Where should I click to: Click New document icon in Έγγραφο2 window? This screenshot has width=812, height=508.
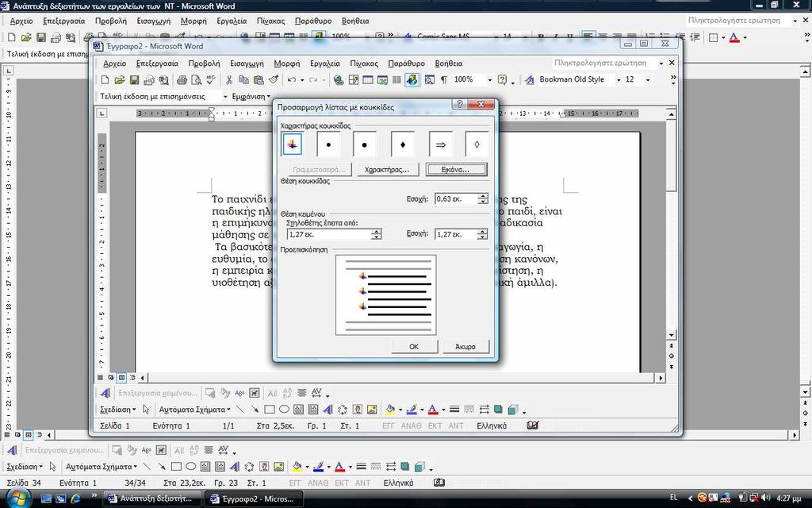pos(105,80)
